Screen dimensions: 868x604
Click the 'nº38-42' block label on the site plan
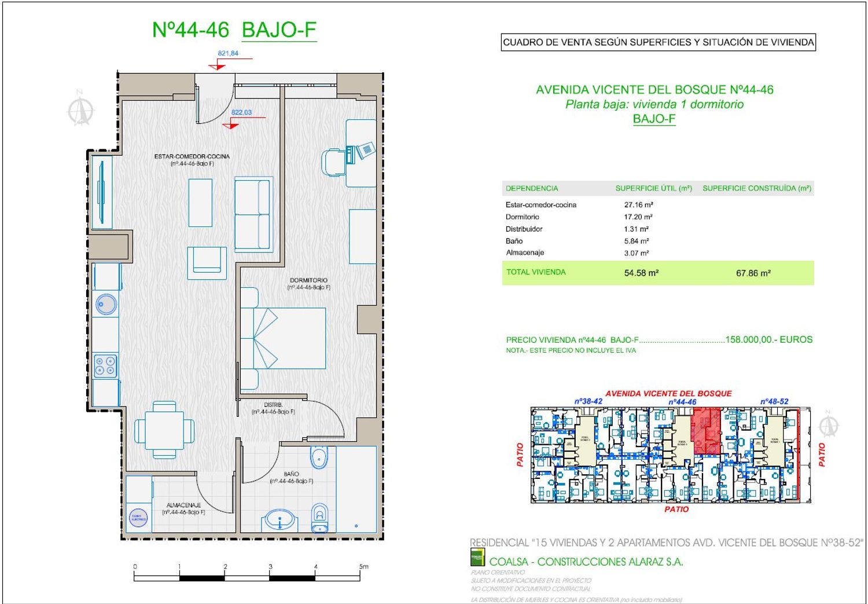[x=589, y=401]
